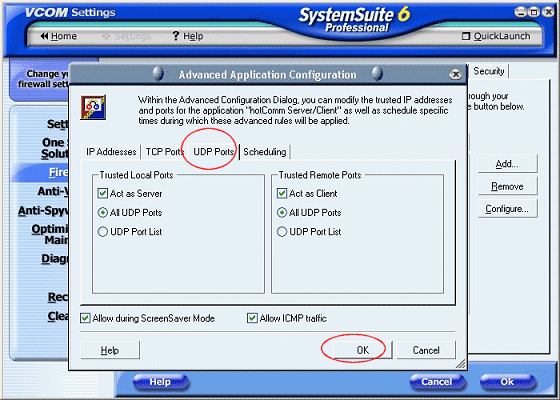Switch to the TCP Ports tab
560x400 pixels.
[165, 152]
